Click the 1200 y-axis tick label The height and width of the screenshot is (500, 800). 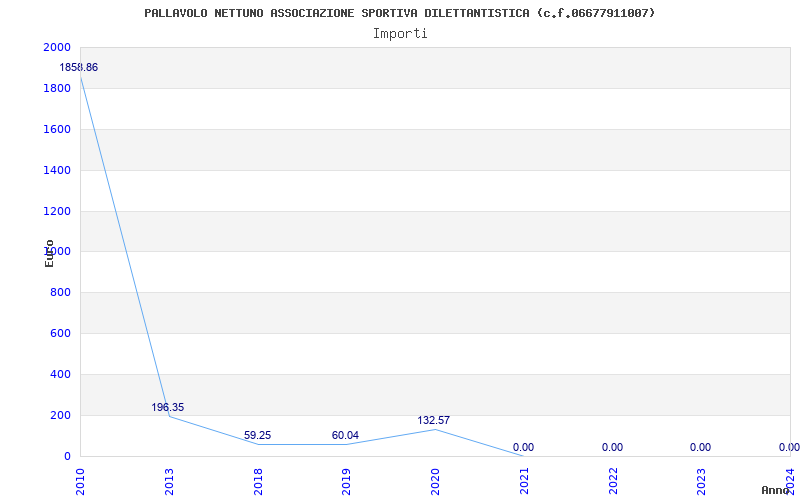pos(58,211)
